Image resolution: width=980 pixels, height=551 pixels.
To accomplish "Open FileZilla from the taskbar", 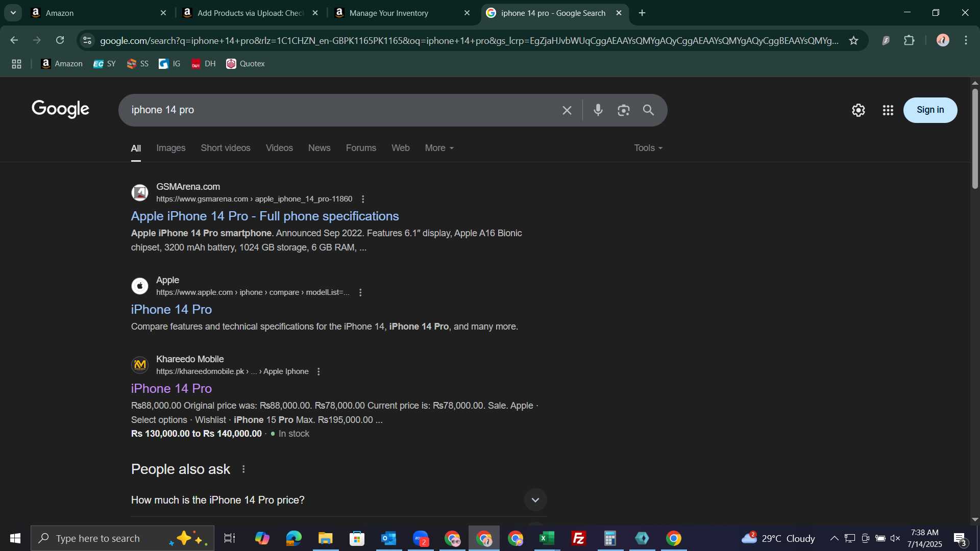I will point(579,539).
